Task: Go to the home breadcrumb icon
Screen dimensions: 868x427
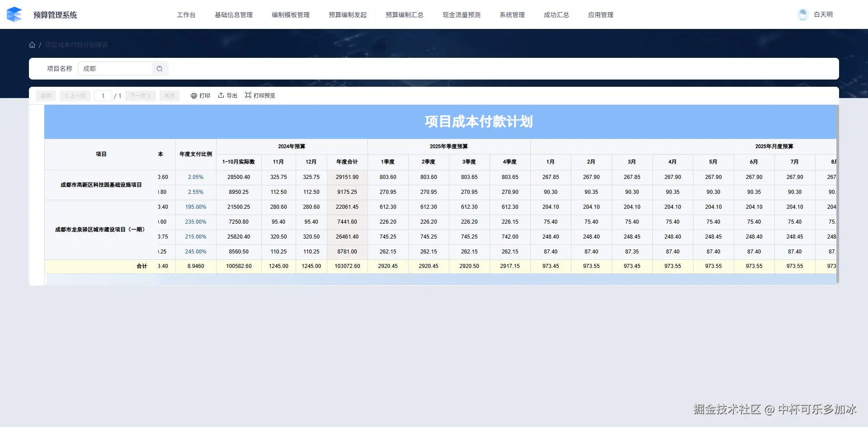Action: point(32,45)
